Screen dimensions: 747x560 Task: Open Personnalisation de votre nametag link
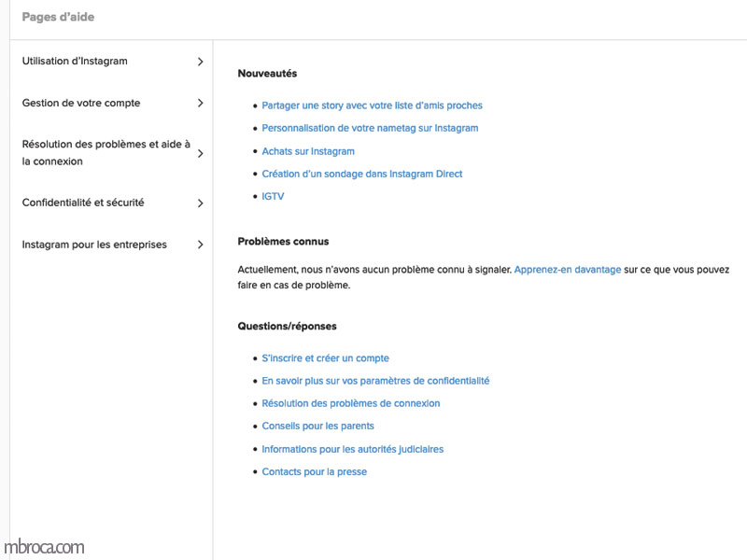(x=370, y=128)
